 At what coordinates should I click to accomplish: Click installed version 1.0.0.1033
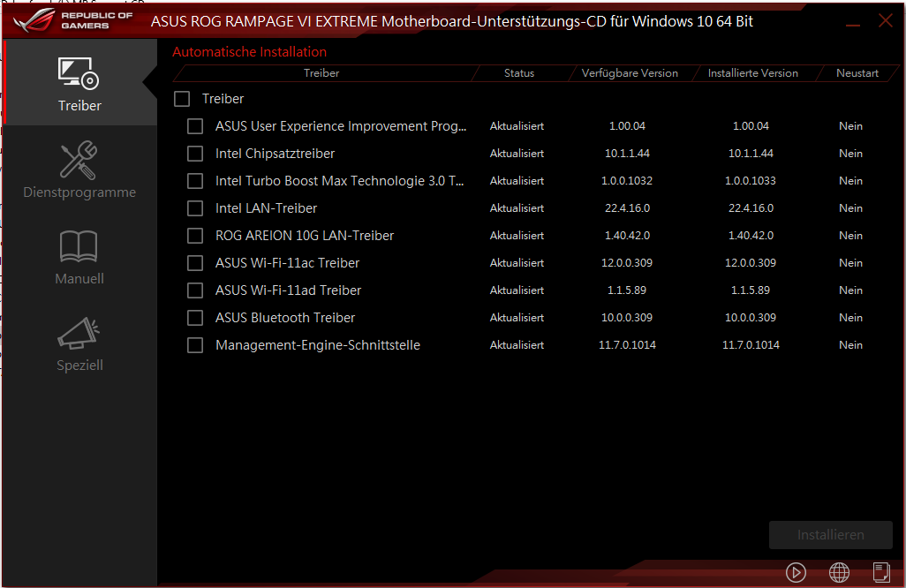pyautogui.click(x=751, y=181)
